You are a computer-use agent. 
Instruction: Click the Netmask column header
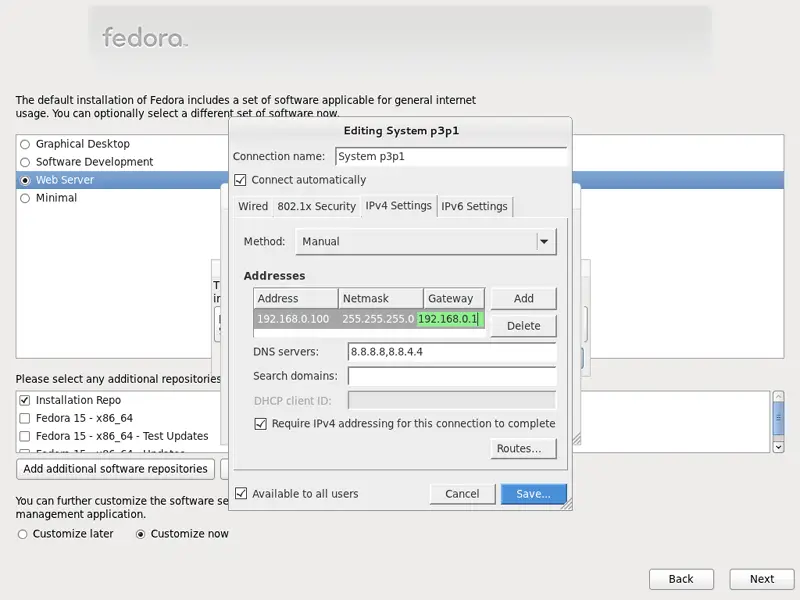381,298
